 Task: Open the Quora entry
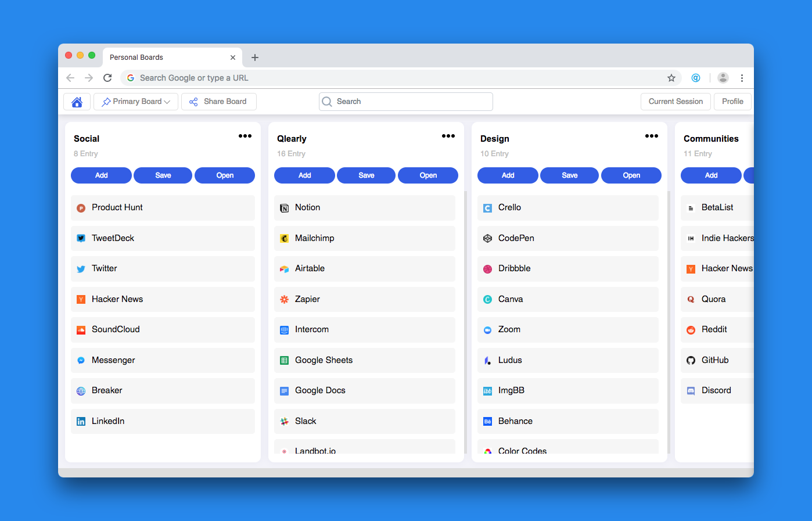tap(717, 299)
